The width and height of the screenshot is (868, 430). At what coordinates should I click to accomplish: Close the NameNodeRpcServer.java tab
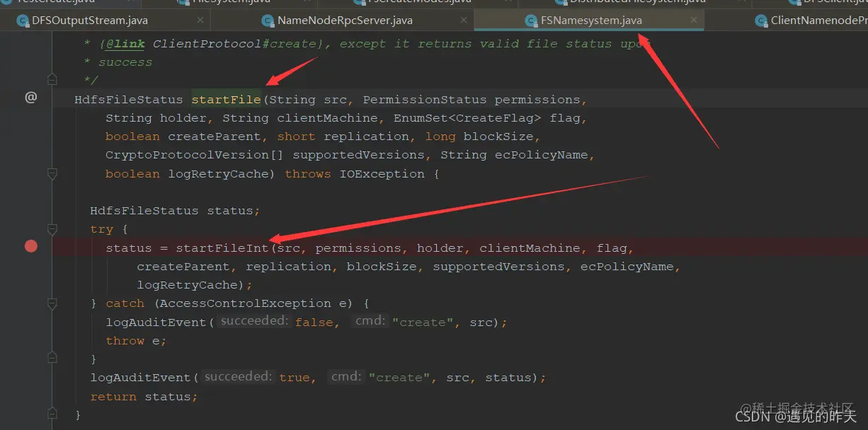point(464,21)
